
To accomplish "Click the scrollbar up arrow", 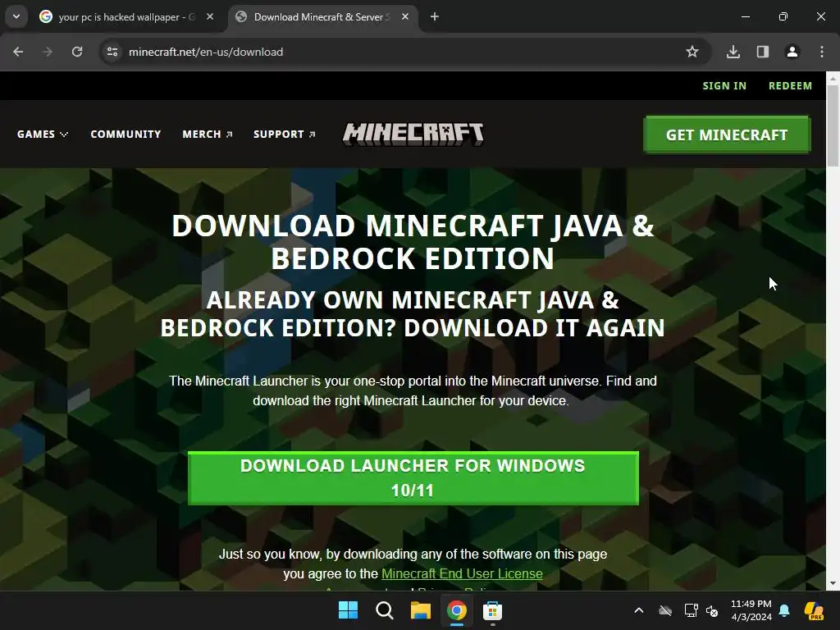I will point(833,78).
